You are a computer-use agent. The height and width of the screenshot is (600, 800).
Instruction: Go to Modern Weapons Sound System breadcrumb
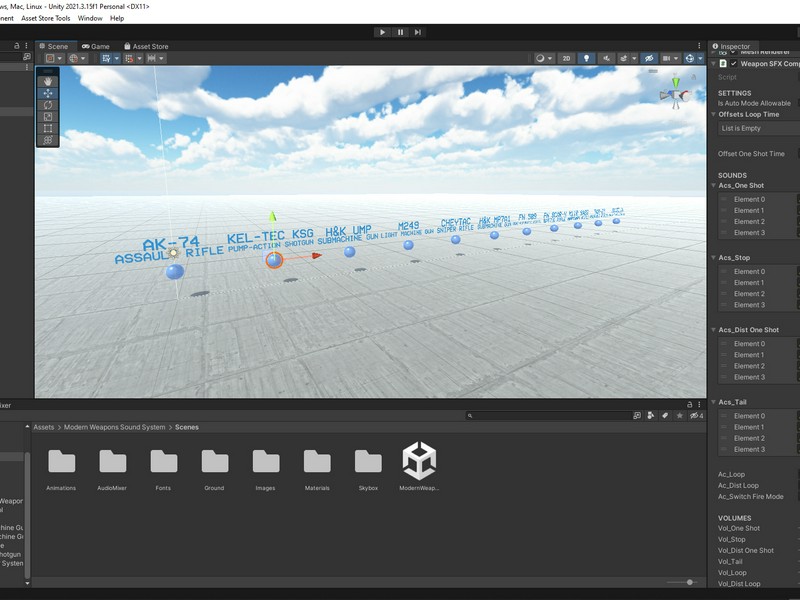coord(115,427)
